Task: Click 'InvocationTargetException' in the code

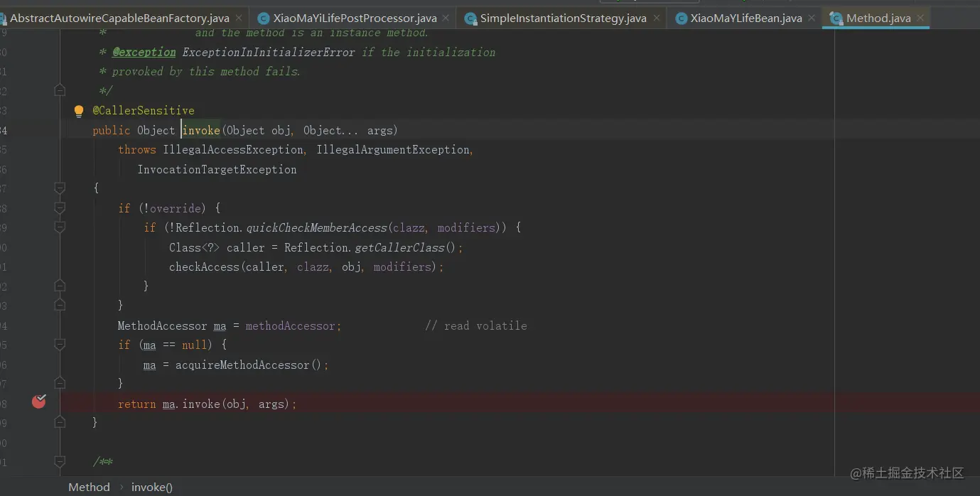Action: (217, 169)
